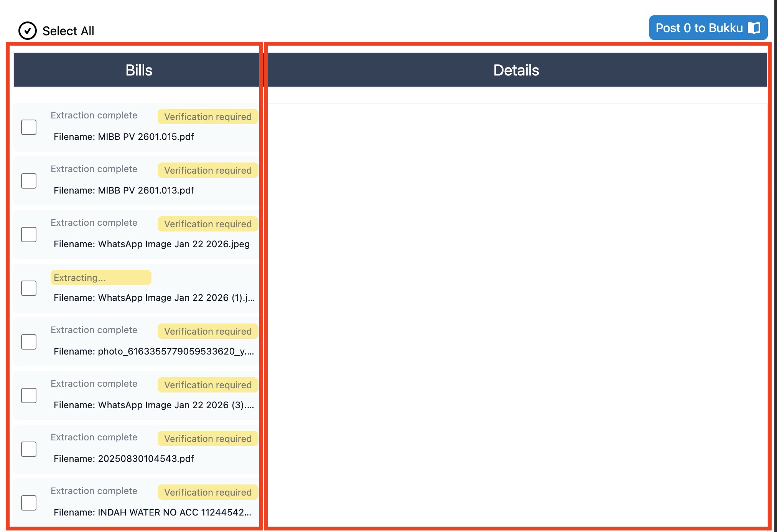Click the Verification required badge on 20250830104543.pdf
This screenshot has width=777, height=532.
207,438
